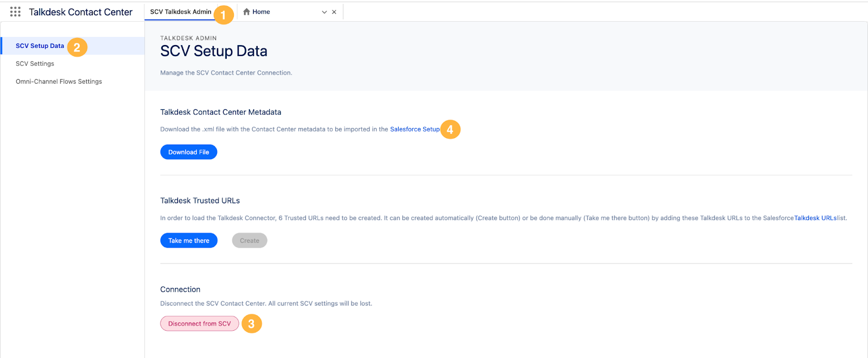Click the Download File button

[x=189, y=152]
